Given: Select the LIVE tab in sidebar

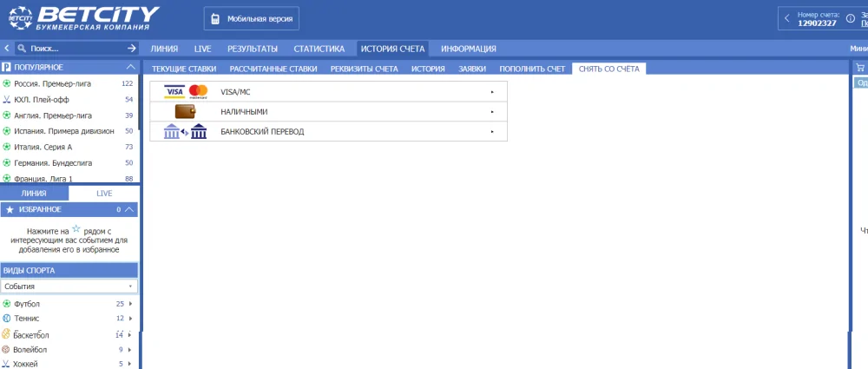Looking at the screenshot, I should click(x=104, y=193).
